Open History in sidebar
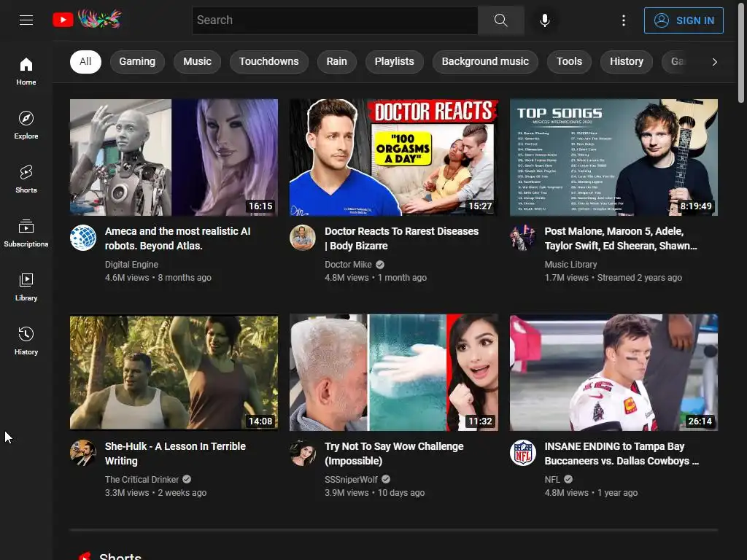 tap(26, 341)
